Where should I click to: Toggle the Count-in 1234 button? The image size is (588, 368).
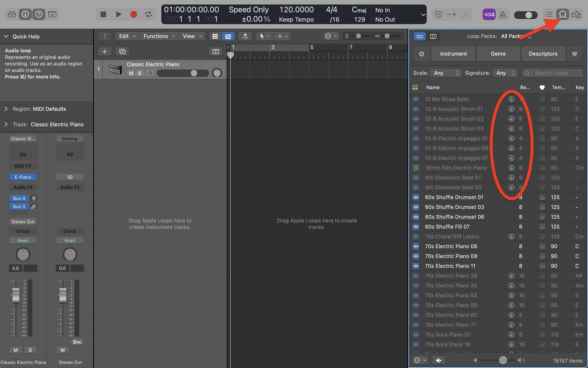click(489, 14)
